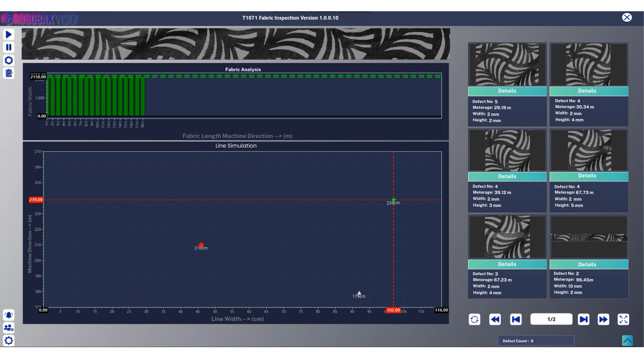Open Details for defect at 39.12 m
The image size is (644, 360).
[507, 176]
